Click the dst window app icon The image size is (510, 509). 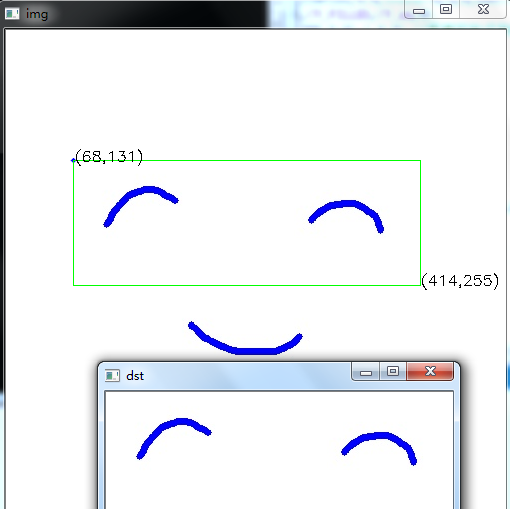[112, 376]
